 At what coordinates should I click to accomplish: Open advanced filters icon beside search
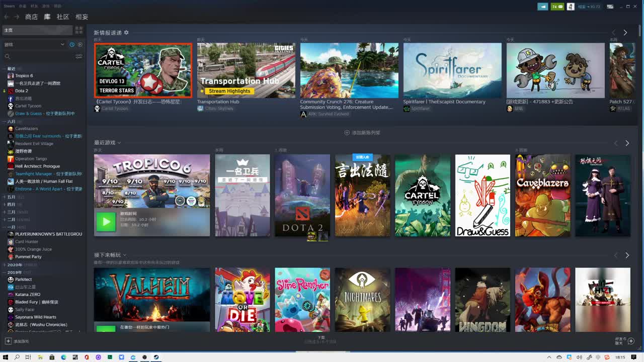(79, 56)
